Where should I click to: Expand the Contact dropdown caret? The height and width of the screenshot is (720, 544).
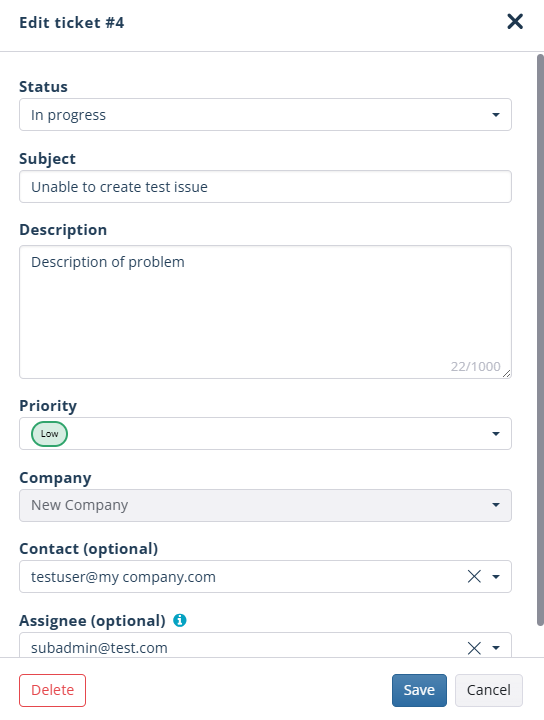pos(496,577)
